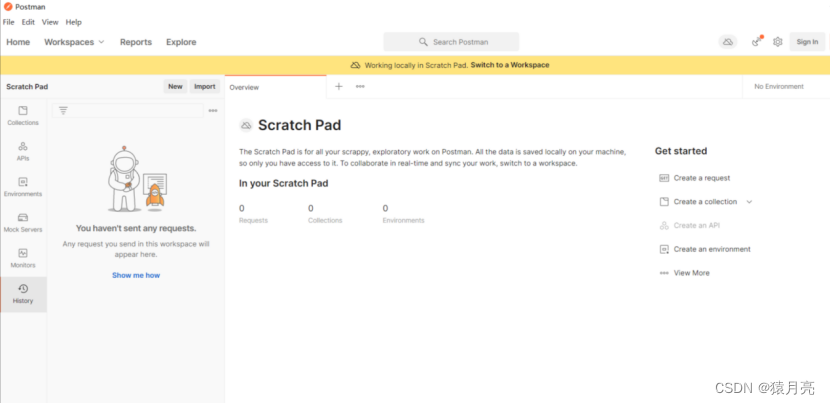Click Create an environment link

point(712,249)
